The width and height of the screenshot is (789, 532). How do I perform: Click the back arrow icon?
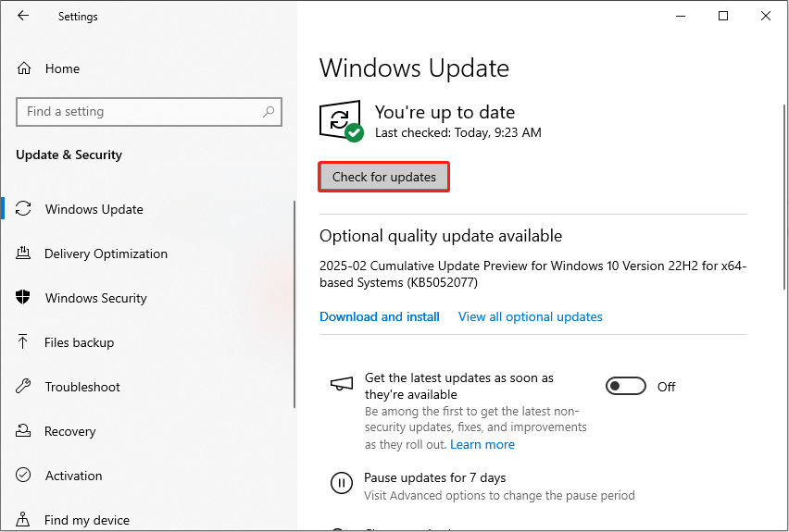coord(23,16)
